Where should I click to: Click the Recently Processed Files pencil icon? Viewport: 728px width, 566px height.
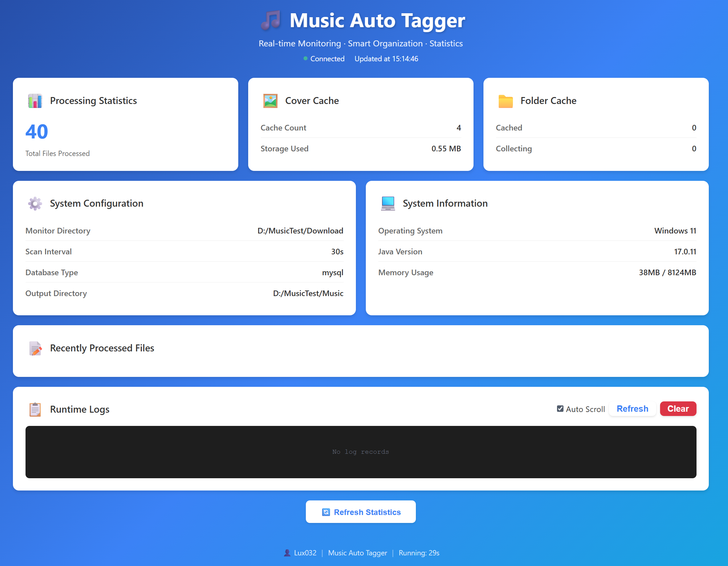pos(35,348)
